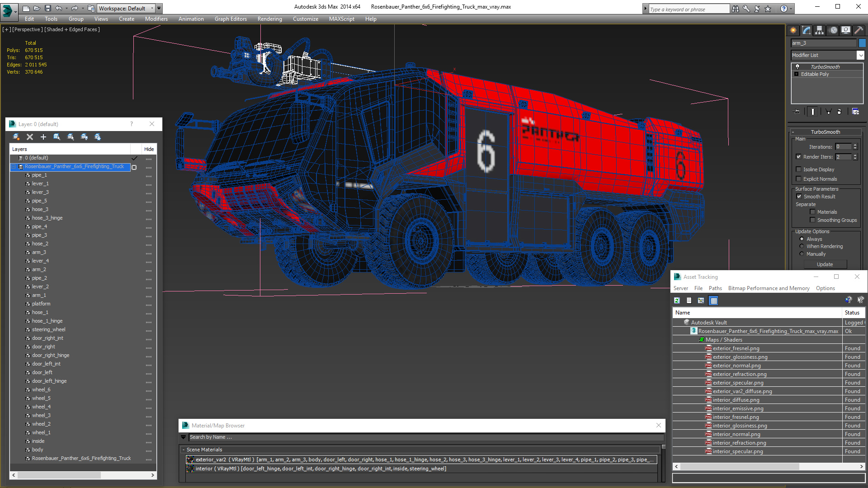868x488 pixels.
Task: Enable the Explicit Normals checkbox
Action: (x=799, y=179)
